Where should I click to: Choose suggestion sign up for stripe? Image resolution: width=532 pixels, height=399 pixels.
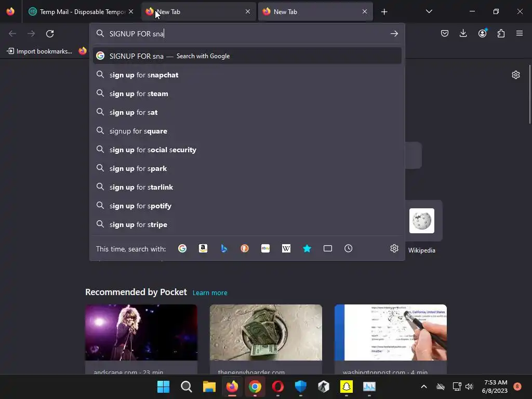pos(247,224)
